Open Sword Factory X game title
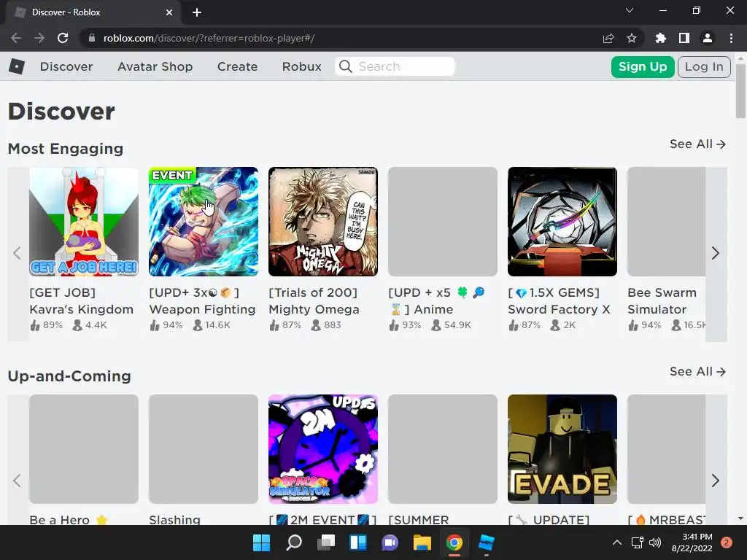This screenshot has width=747, height=560. click(x=559, y=301)
